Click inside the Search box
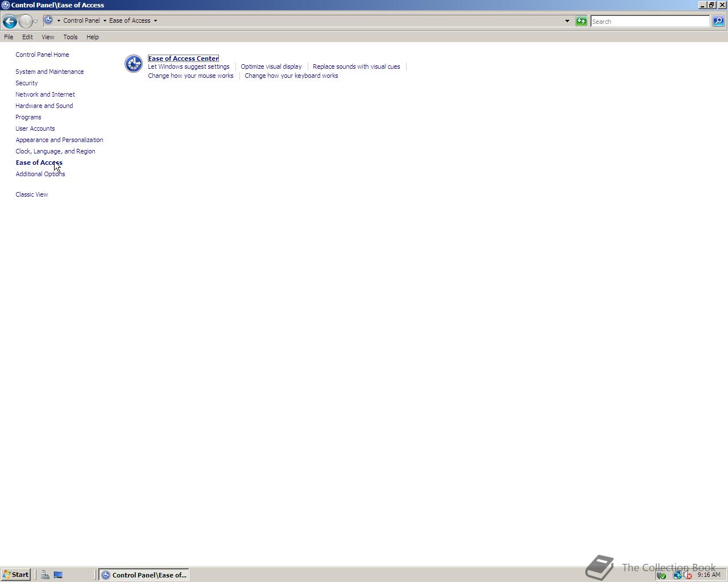 (650, 21)
